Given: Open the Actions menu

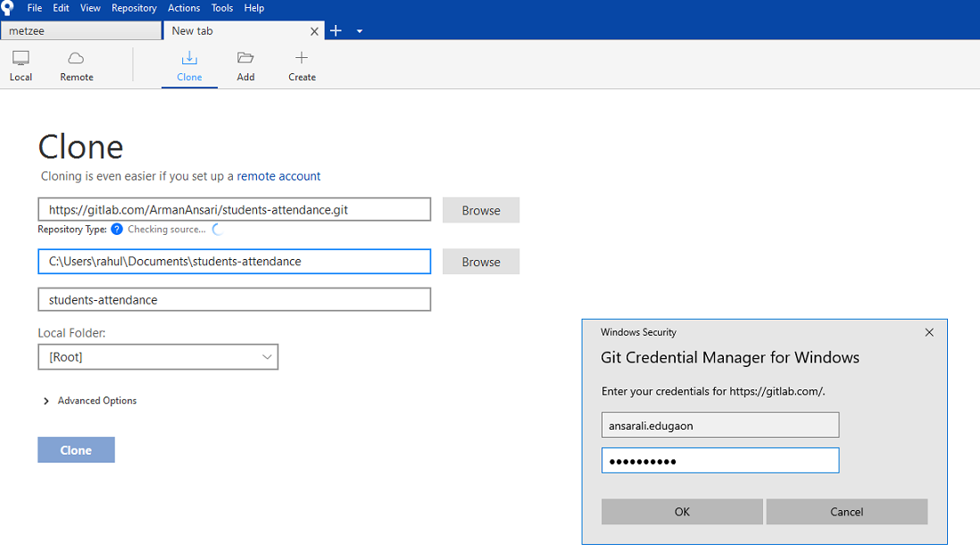Looking at the screenshot, I should [184, 8].
